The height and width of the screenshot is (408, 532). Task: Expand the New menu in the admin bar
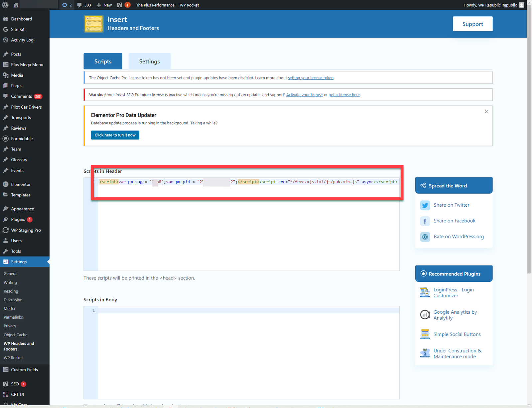coord(103,5)
